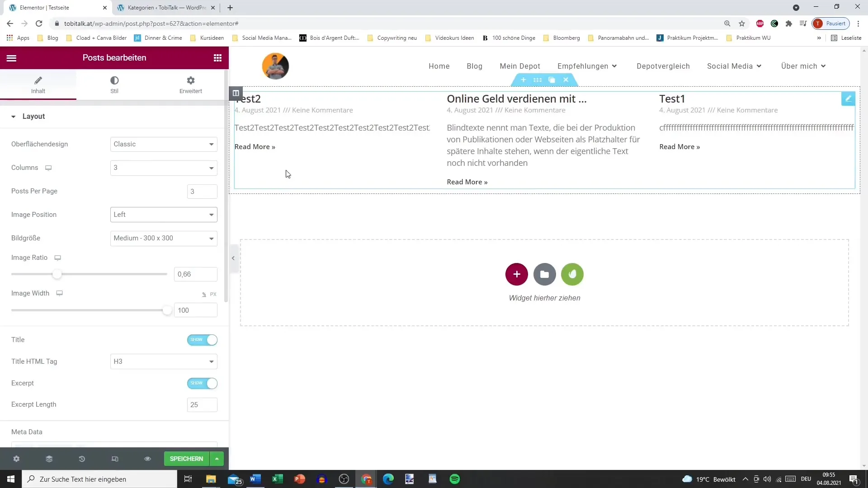Screen dimensions: 868x488
Task: Delete the section with the handle X icon
Action: coord(566,80)
